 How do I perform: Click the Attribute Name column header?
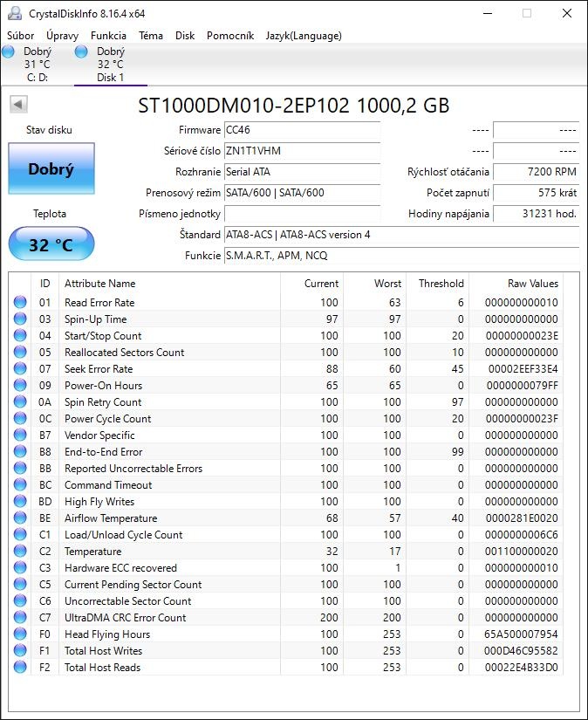coord(169,284)
